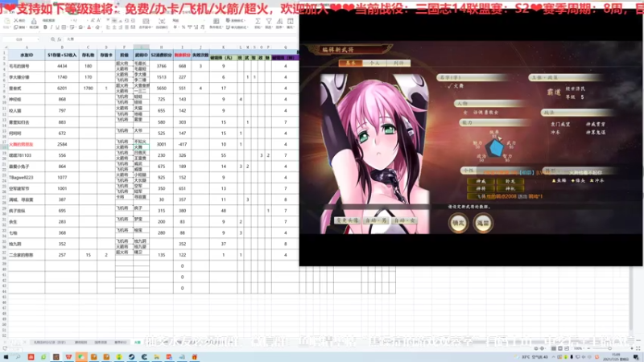Image resolution: width=644 pixels, height=362 pixels.
Task: Click the 自动·女 auto female button
Action: [405, 220]
